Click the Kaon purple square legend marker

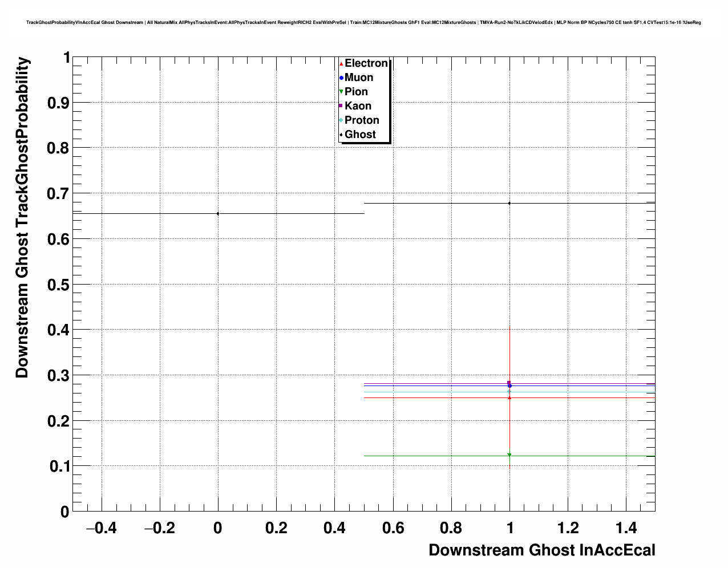click(x=341, y=106)
